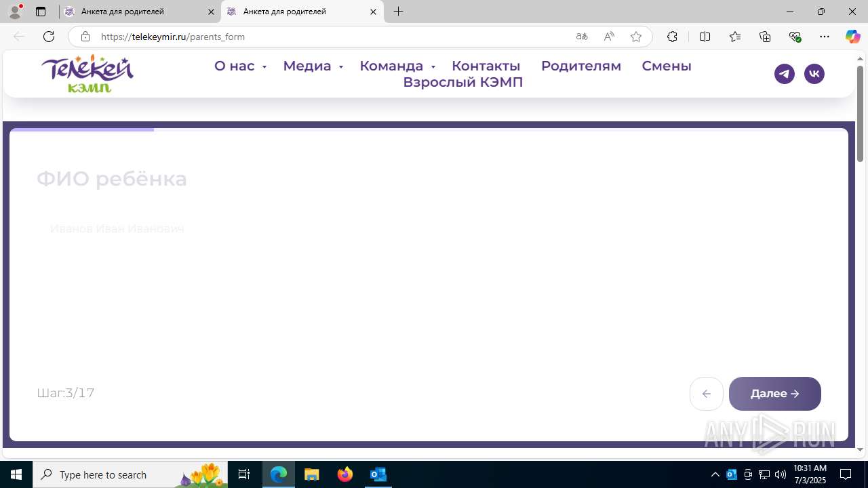Switch to the first Анкета для родителей tab
The image size is (868, 488).
click(x=140, y=12)
